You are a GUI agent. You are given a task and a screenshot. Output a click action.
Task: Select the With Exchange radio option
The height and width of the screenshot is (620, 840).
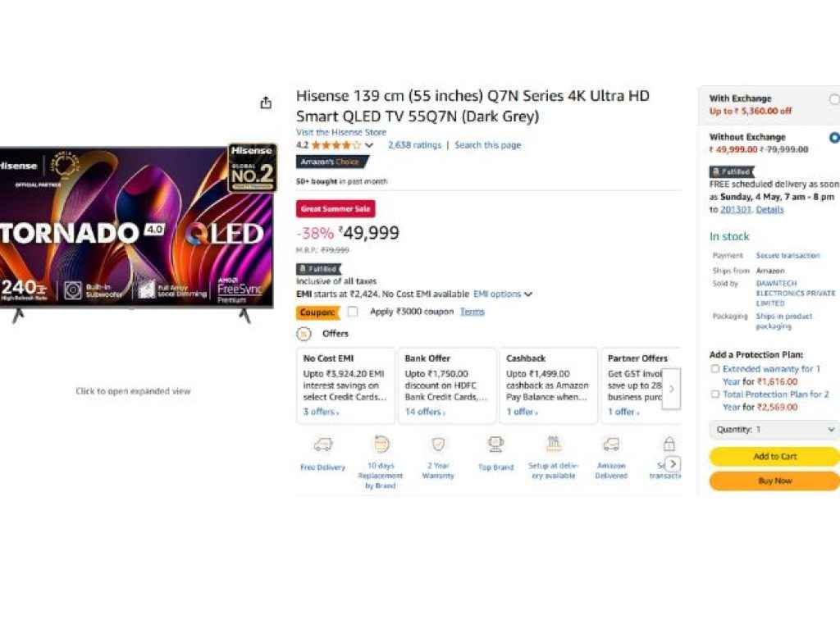point(834,99)
